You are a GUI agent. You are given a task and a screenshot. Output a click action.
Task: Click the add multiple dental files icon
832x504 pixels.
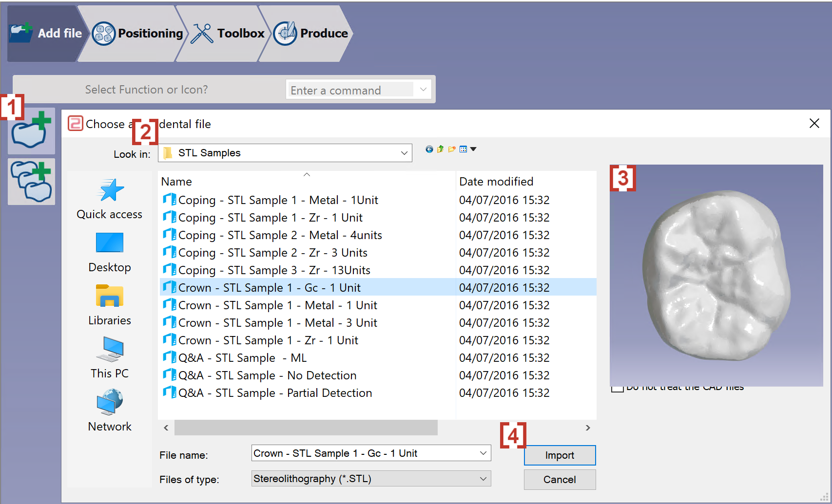31,182
